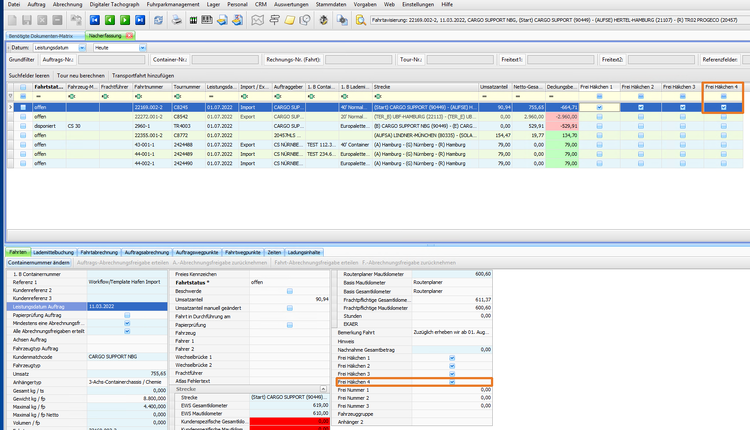Click the Suchfelder leeren button
Viewport: 750px width, 430px height.
29,75
